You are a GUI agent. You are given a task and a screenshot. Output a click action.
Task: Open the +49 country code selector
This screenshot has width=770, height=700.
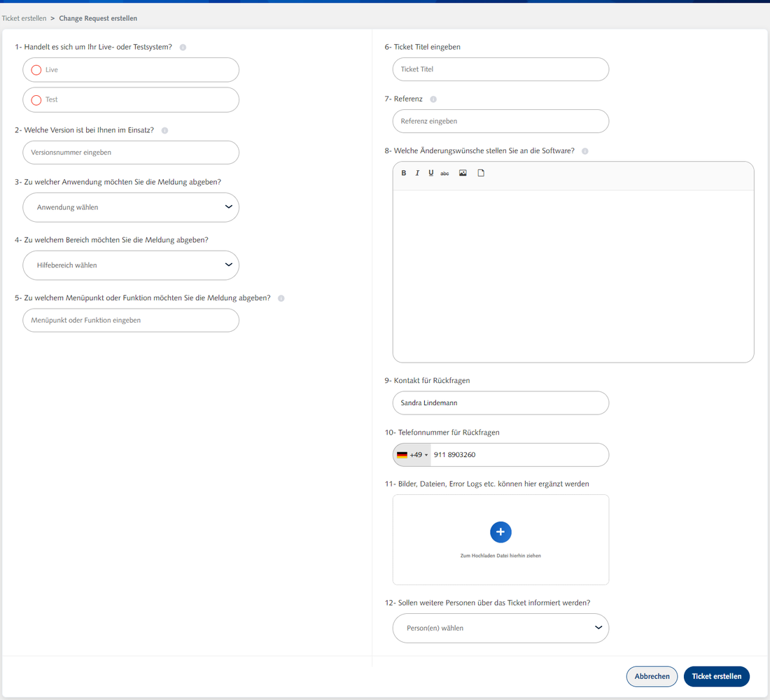[412, 455]
